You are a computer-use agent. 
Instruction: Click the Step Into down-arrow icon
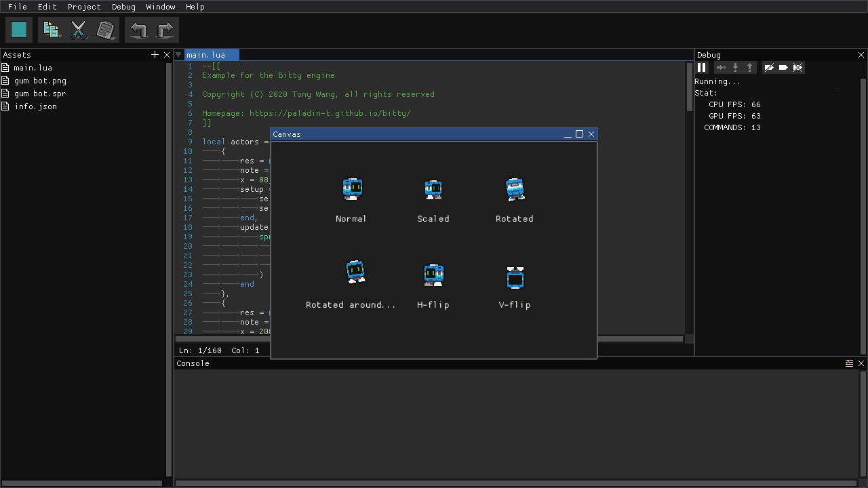[735, 67]
